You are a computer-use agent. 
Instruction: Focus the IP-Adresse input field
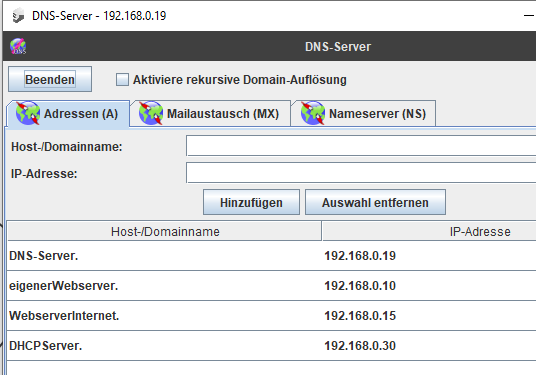361,173
